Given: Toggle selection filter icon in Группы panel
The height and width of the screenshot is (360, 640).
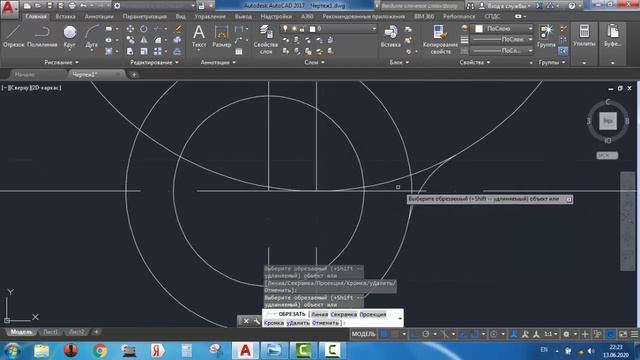Looking at the screenshot, I should (563, 51).
